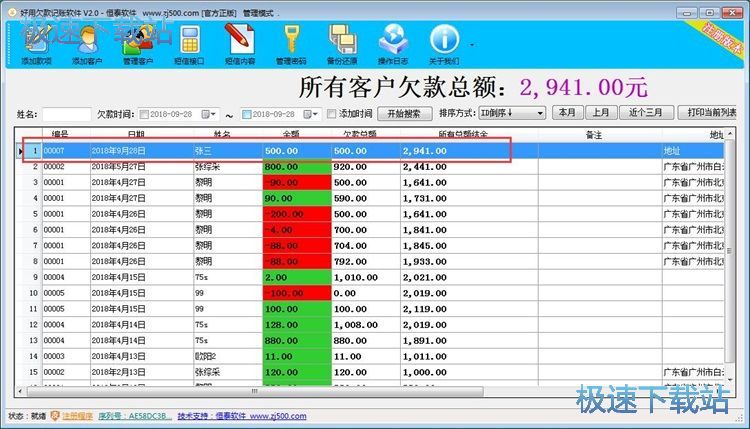
Task: Select the green 2.00 amount cell
Action: point(297,277)
